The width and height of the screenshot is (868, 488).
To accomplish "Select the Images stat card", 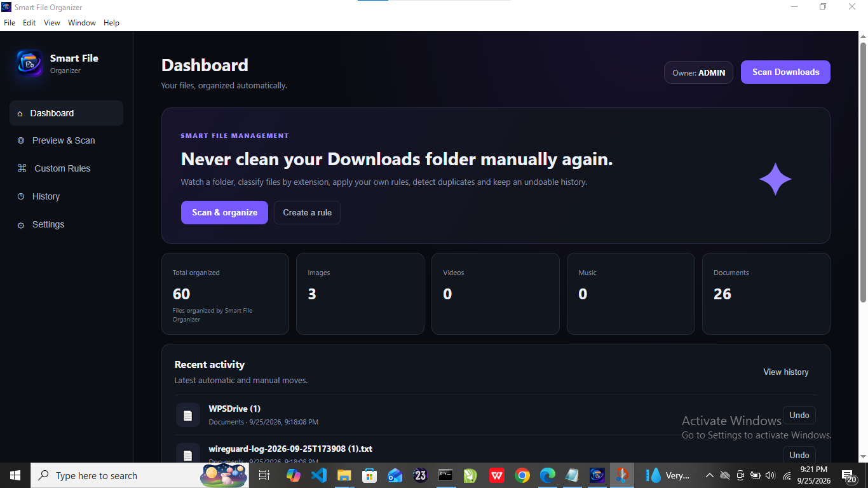I will (x=360, y=294).
